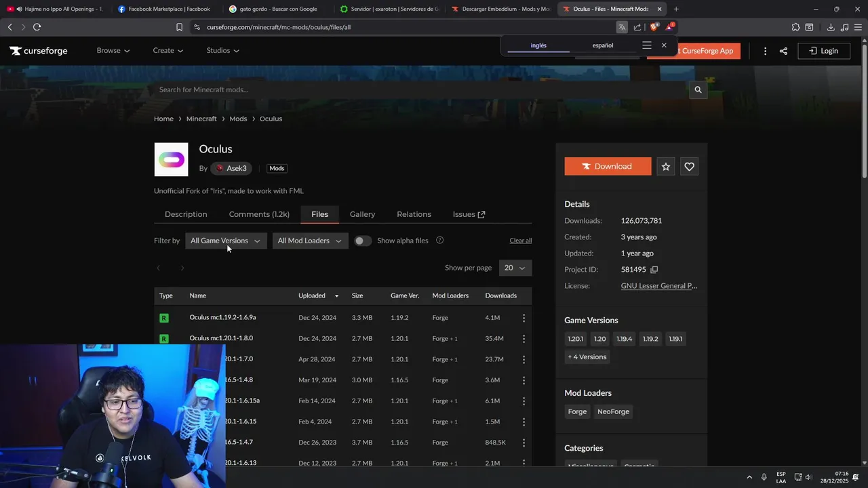This screenshot has height=488, width=868.
Task: Select the NeoForge mod loader tag
Action: (613, 412)
